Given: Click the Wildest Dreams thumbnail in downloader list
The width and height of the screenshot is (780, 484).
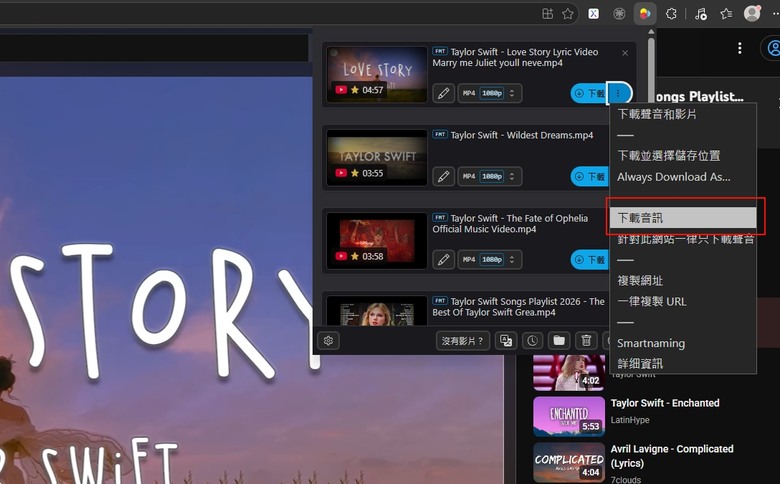Looking at the screenshot, I should pyautogui.click(x=377, y=158).
